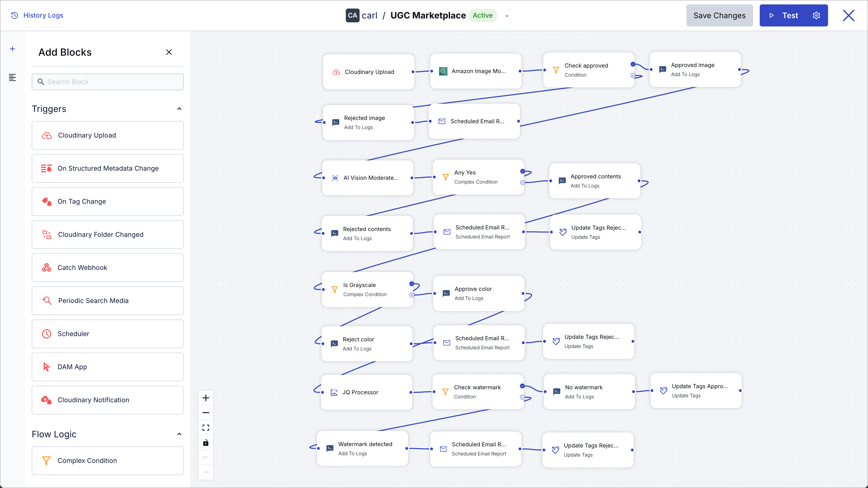Open History Logs

[37, 15]
